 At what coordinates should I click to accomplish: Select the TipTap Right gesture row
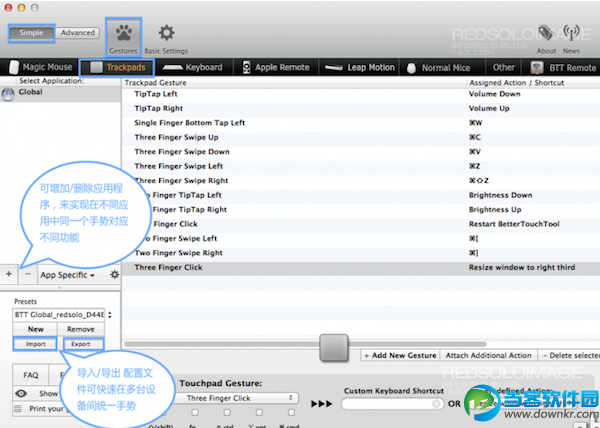[x=361, y=109]
